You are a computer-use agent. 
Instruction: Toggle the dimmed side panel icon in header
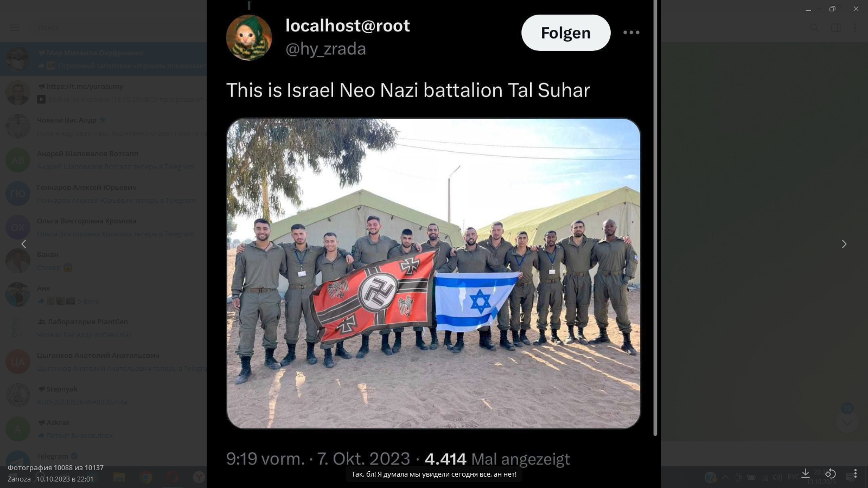[x=836, y=27]
